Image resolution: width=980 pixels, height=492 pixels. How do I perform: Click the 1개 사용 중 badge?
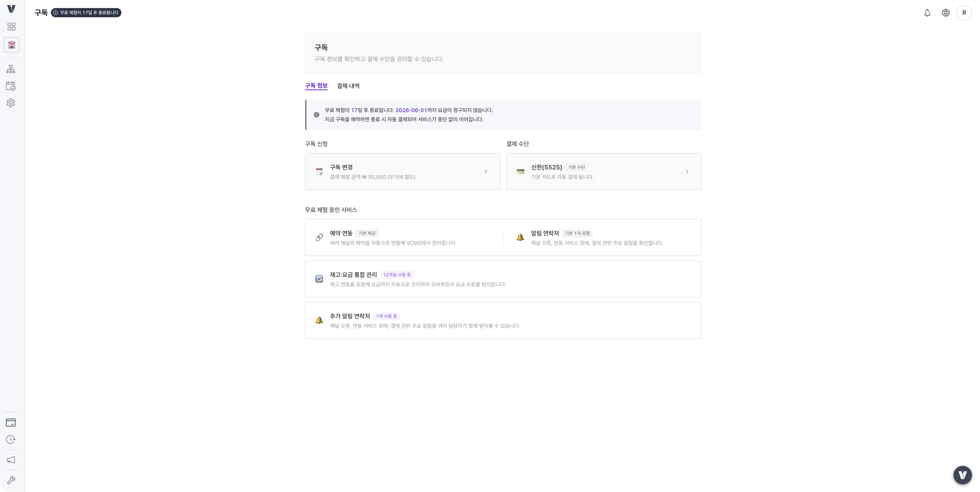386,316
